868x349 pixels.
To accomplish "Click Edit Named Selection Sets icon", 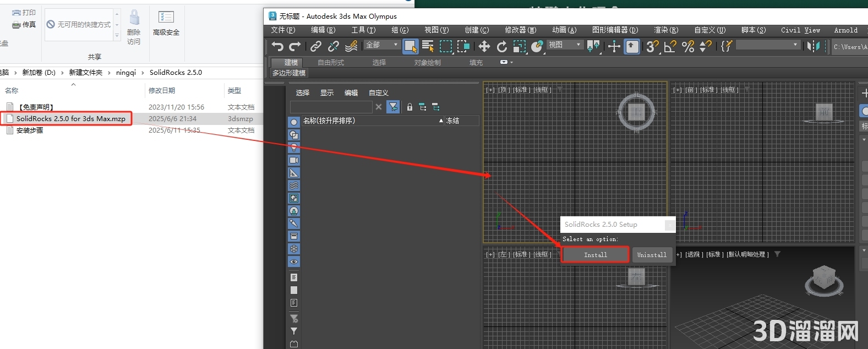I will coord(727,46).
